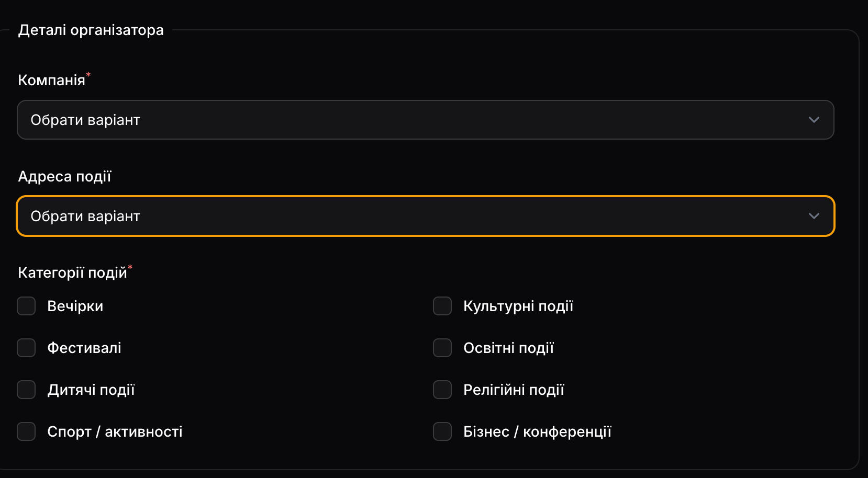Click the Компанія field label
This screenshot has width=868, height=478.
click(x=51, y=80)
